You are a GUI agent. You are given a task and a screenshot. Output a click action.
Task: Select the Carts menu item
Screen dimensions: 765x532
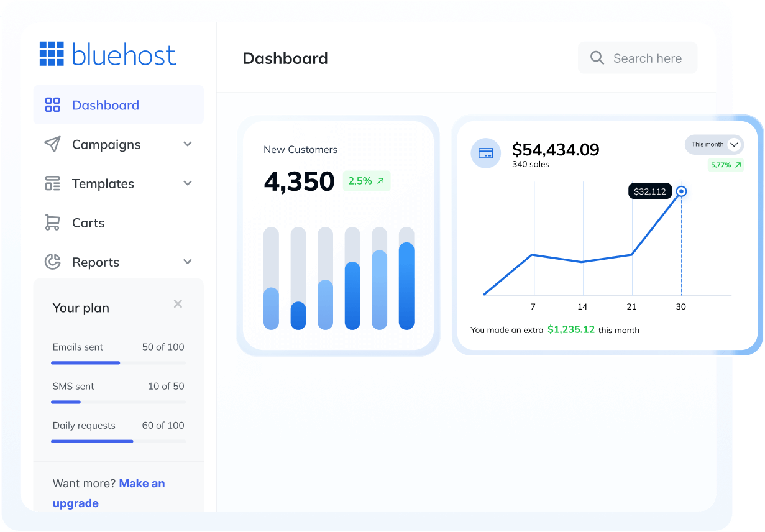click(88, 223)
